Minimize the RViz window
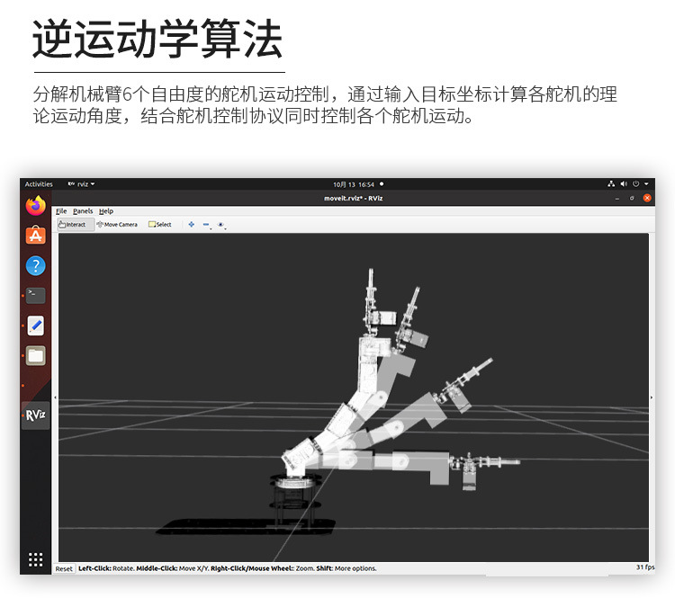 click(617, 199)
